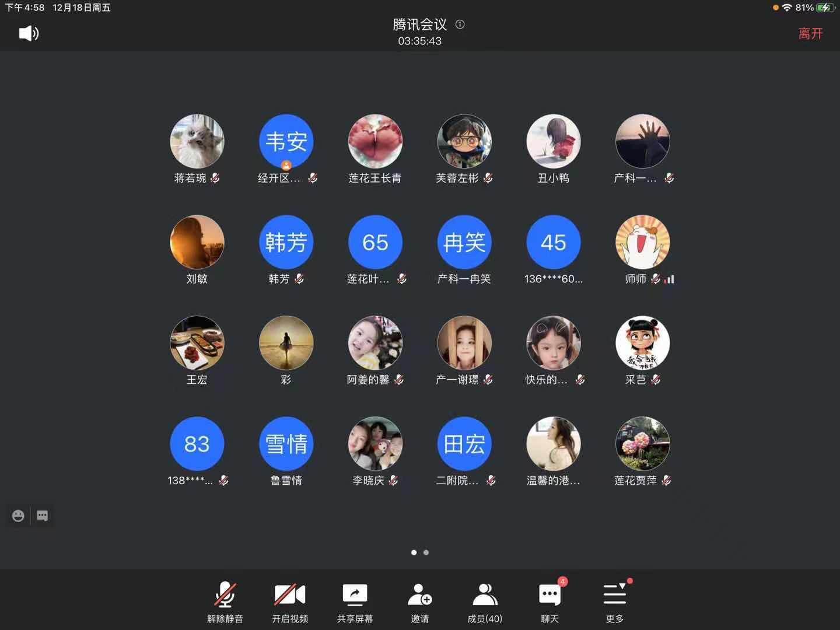The height and width of the screenshot is (630, 840).
Task: Select 芙蓉左彬 cartoon avatar
Action: [x=464, y=141]
